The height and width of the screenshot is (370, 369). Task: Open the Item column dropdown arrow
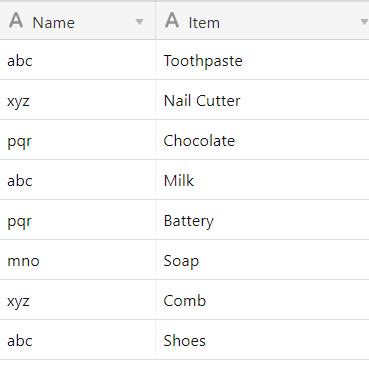(364, 22)
